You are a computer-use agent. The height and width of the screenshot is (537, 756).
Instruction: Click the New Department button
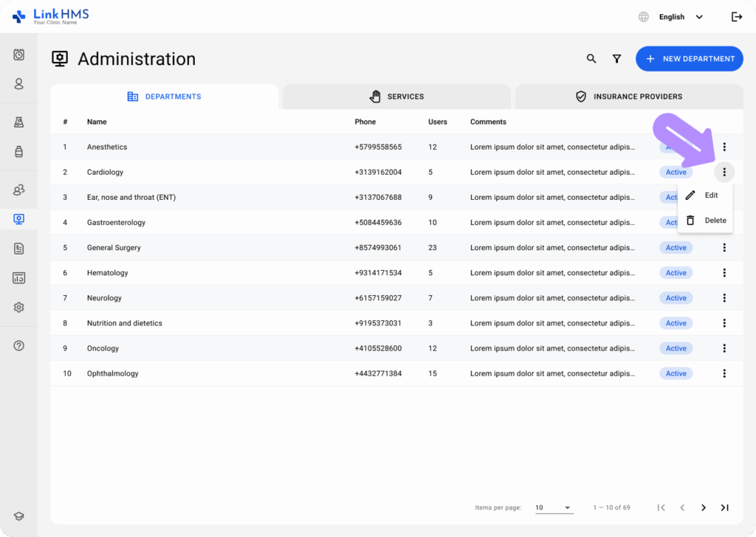pos(690,59)
